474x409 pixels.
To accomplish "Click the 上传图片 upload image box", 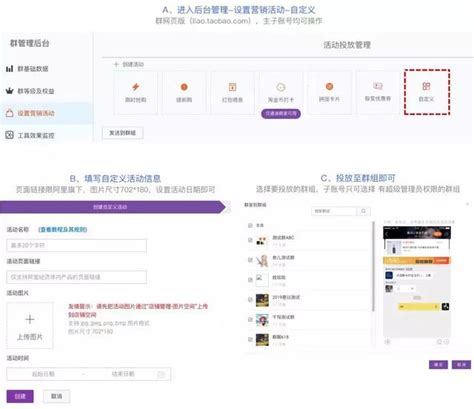I will 30,325.
